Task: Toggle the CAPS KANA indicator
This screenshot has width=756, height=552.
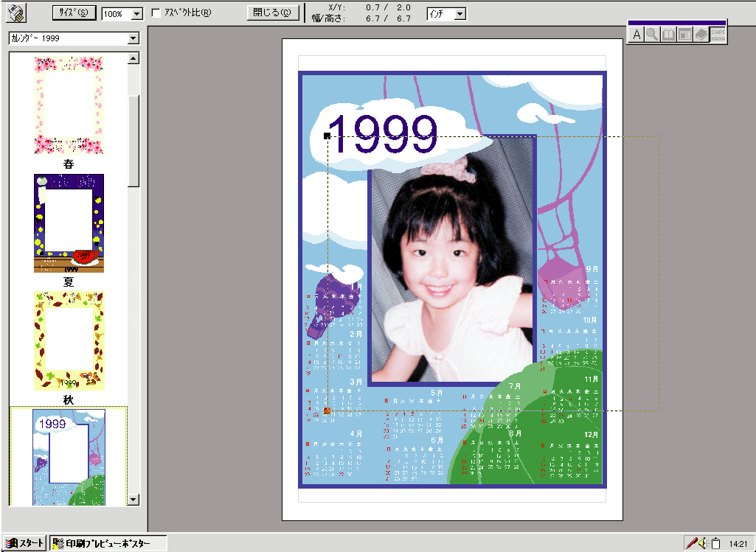Action: click(718, 35)
